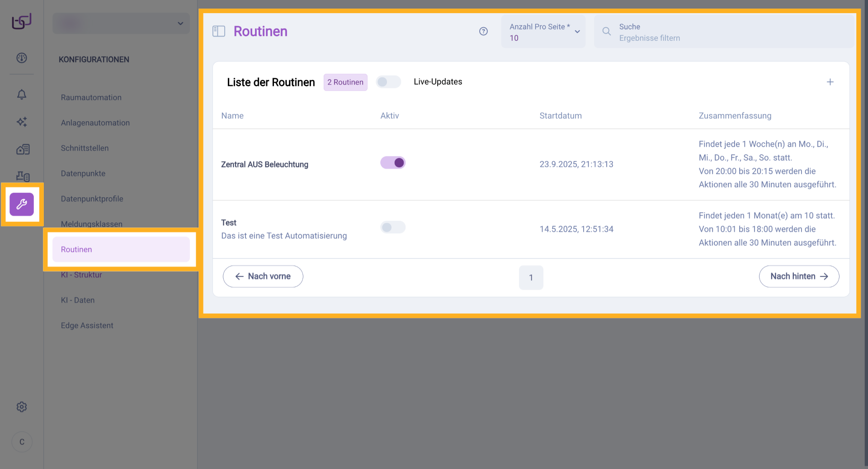This screenshot has height=469, width=868.
Task: Enable the Live-Updates toggle
Action: (388, 82)
